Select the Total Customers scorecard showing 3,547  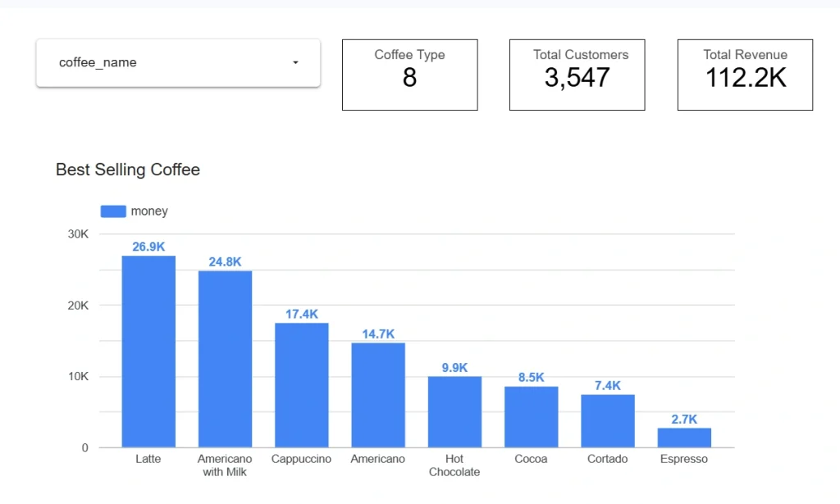click(577, 75)
